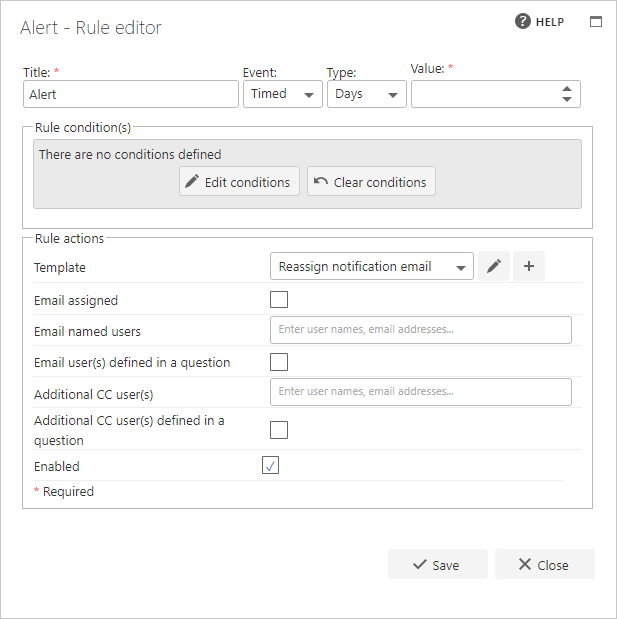Click the HELP label text
The width and height of the screenshot is (617, 619).
[x=550, y=22]
